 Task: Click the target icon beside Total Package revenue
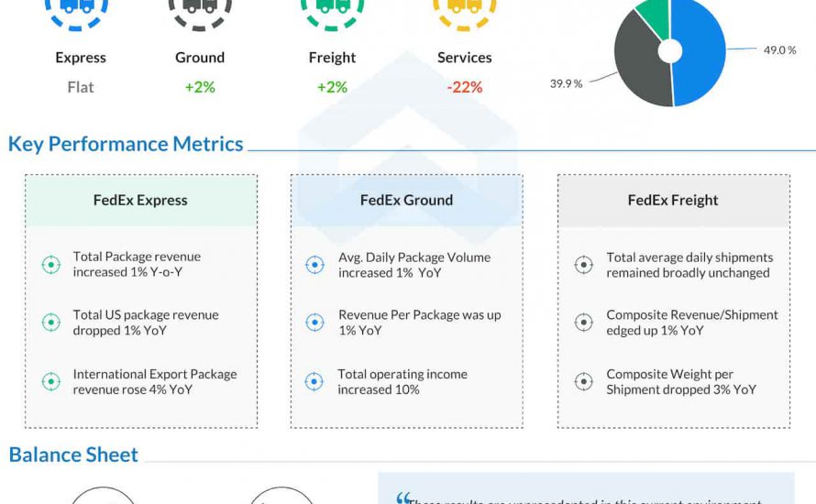point(51,265)
